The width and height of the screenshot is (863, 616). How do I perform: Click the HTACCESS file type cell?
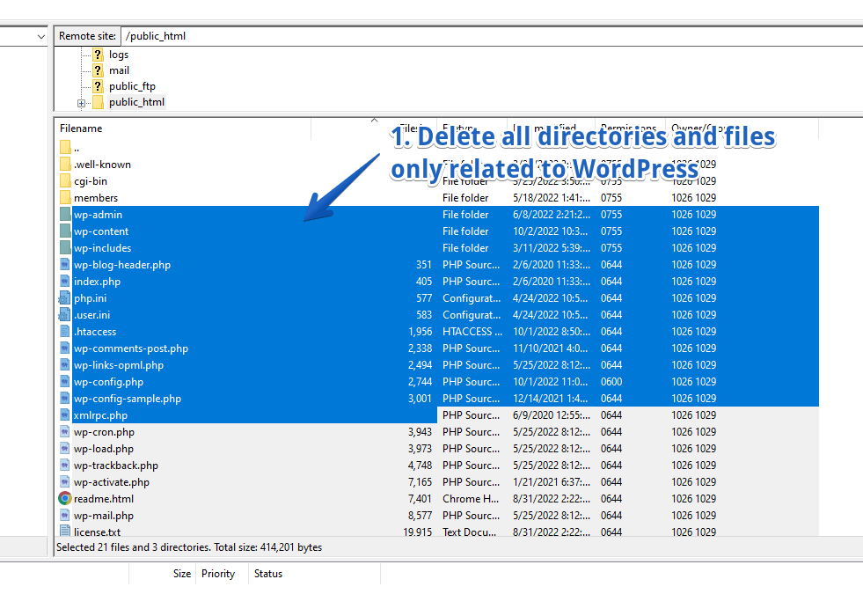pyautogui.click(x=472, y=332)
